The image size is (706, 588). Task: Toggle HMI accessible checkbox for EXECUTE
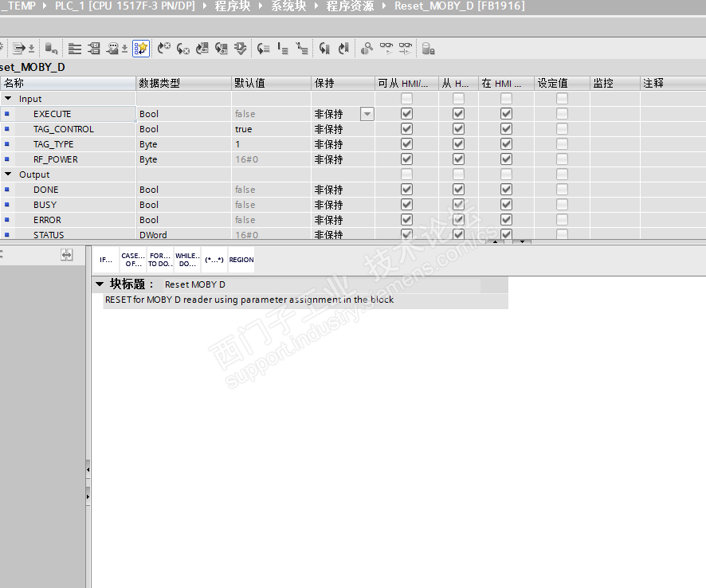(x=406, y=113)
